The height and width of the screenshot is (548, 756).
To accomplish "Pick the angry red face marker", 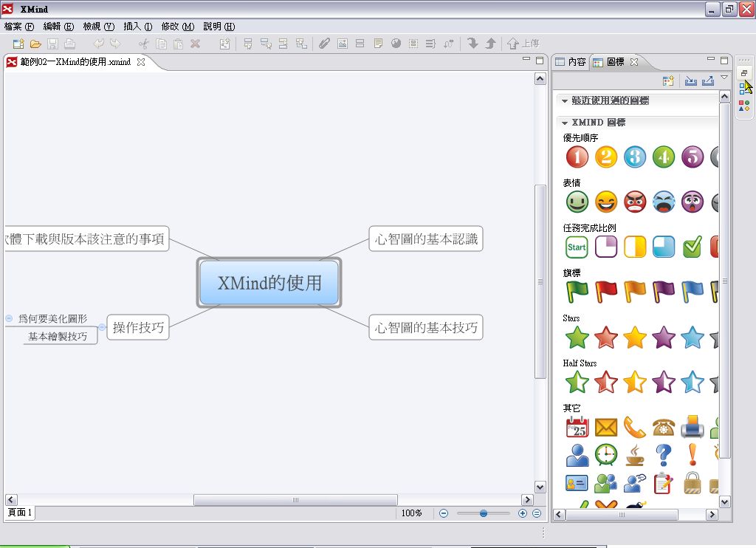I will (x=635, y=202).
